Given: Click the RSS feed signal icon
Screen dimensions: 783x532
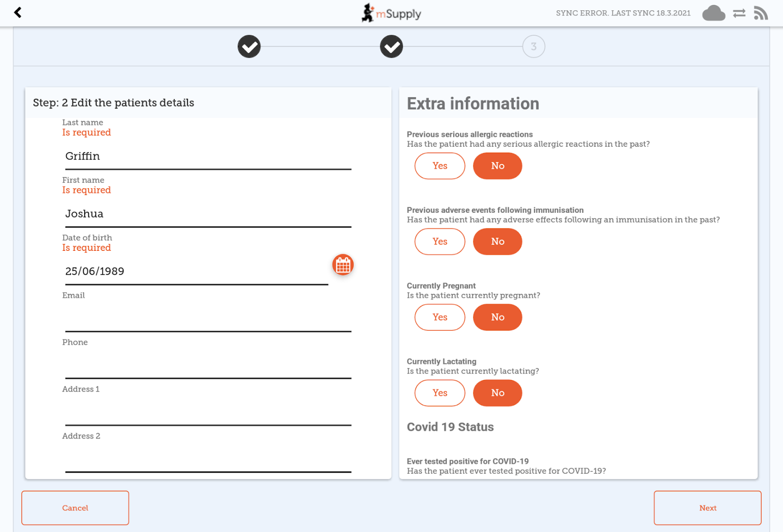Looking at the screenshot, I should click(760, 13).
